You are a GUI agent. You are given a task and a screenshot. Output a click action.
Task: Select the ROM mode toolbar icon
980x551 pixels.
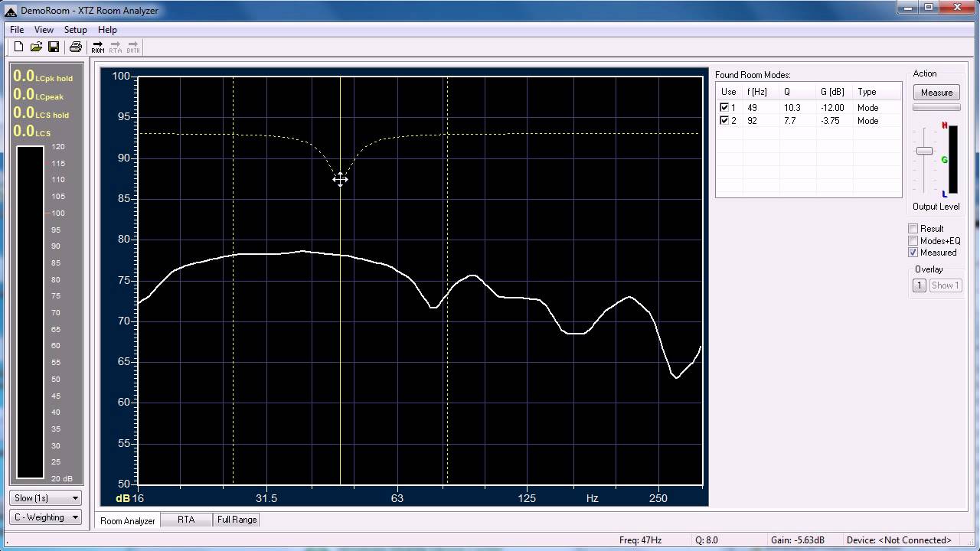[98, 47]
